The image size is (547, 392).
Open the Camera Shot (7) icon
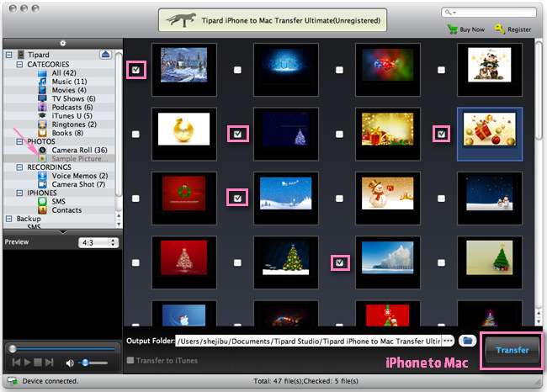42,184
